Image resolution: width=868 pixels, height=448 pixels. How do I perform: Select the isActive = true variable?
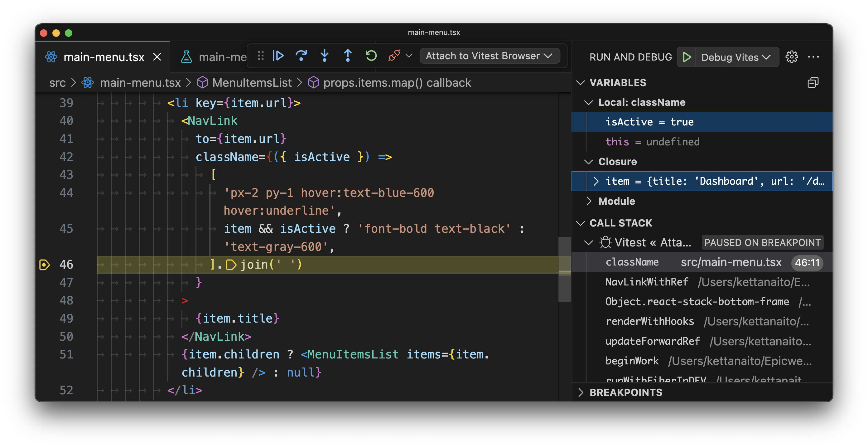click(x=702, y=122)
